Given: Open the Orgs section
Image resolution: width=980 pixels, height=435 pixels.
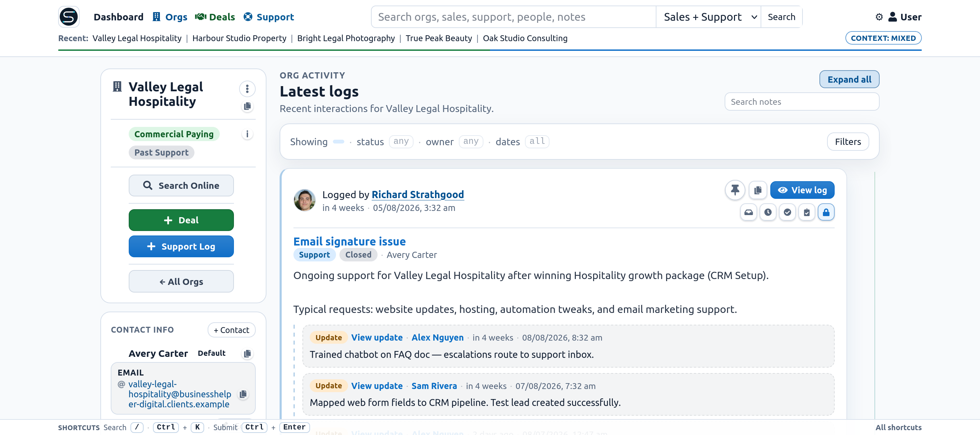Looking at the screenshot, I should click(x=170, y=17).
